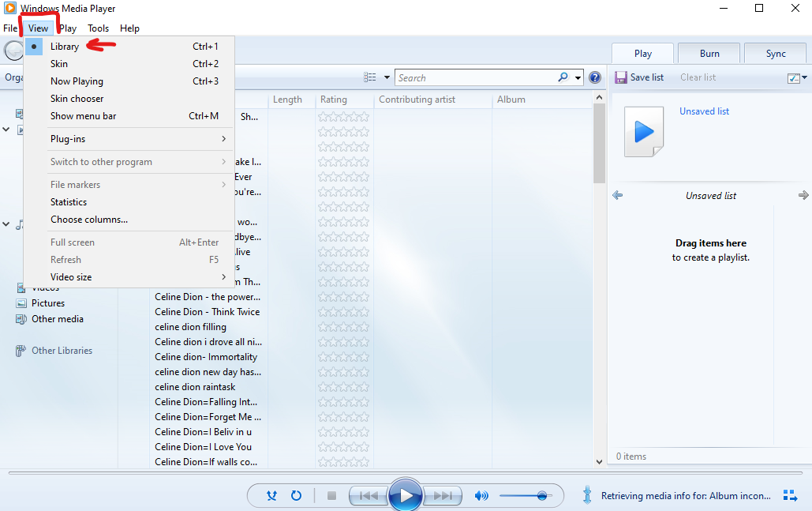Skip to next track button
The image size is (812, 511).
(443, 496)
